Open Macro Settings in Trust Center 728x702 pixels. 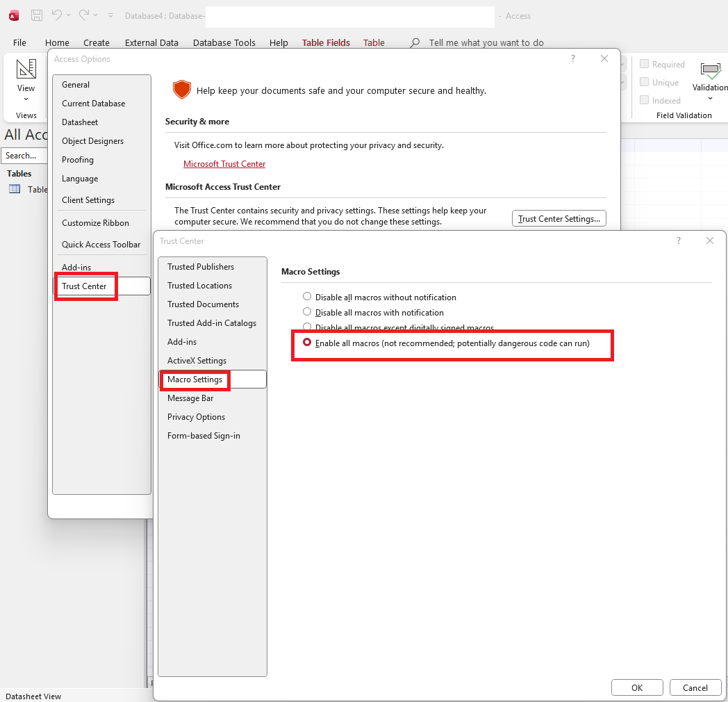212,379
